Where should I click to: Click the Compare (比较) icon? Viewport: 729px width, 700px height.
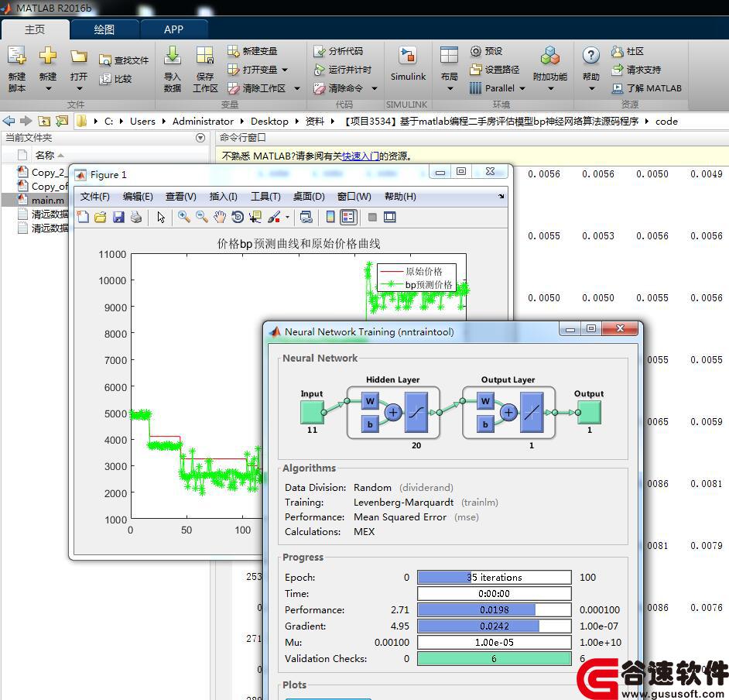[105, 79]
